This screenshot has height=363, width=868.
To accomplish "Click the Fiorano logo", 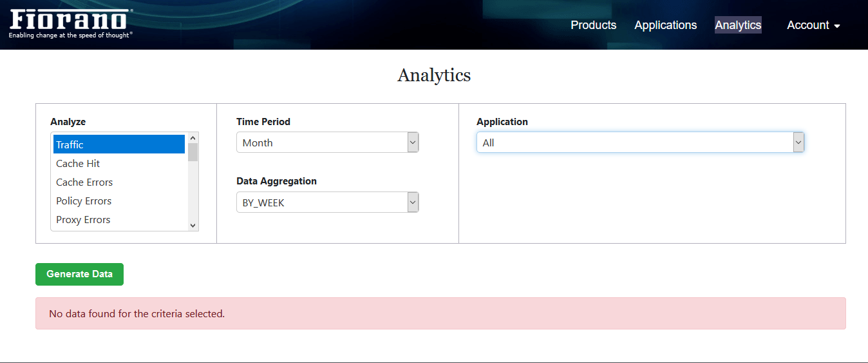I will [71, 24].
